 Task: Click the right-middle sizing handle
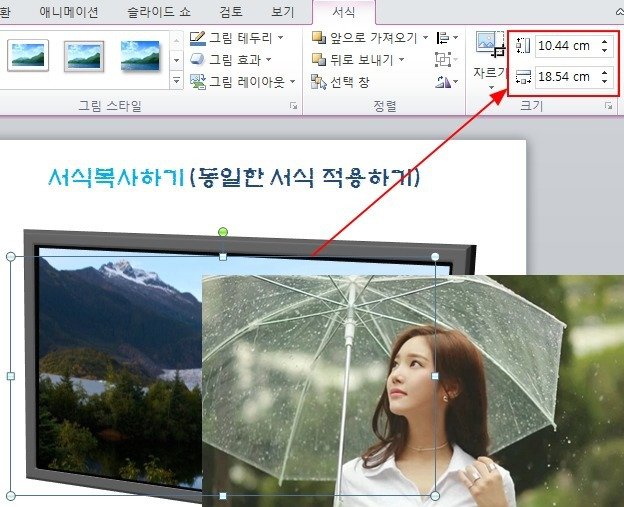pos(435,376)
